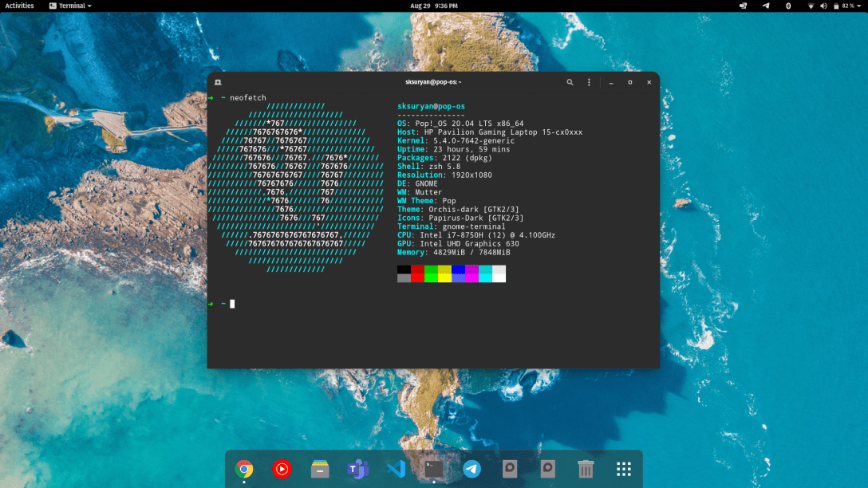This screenshot has height=488, width=868.
Task: Open the Files manager dock icon
Action: click(320, 469)
